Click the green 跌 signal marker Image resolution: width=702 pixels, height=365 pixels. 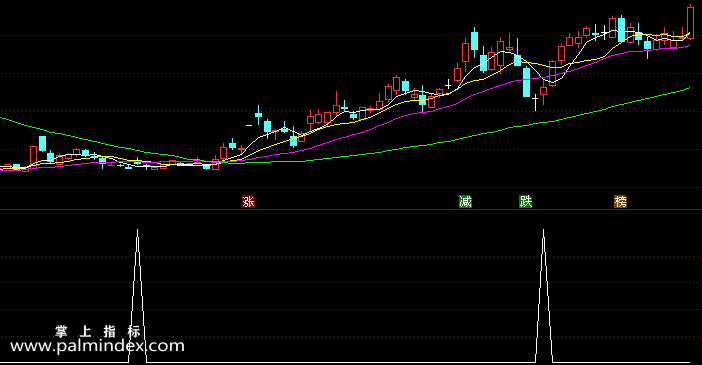[526, 202]
